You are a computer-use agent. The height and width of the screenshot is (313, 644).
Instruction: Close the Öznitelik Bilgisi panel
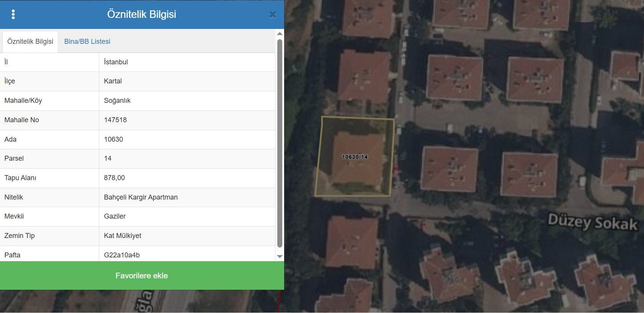coord(272,15)
